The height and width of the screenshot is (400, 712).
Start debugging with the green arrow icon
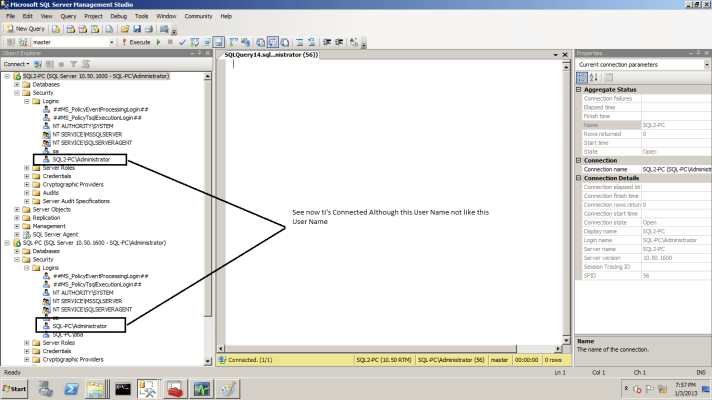tap(158, 42)
